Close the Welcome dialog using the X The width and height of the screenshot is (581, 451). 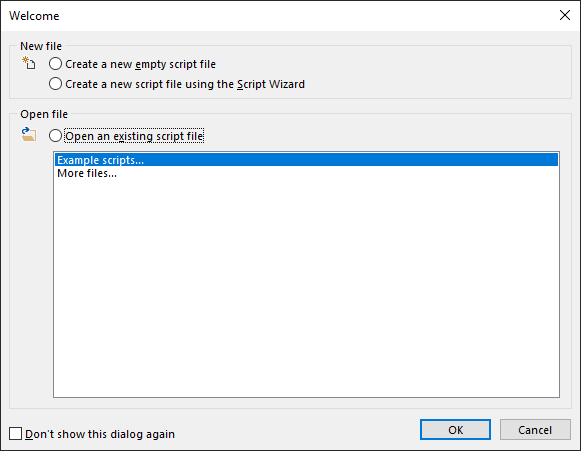[564, 15]
